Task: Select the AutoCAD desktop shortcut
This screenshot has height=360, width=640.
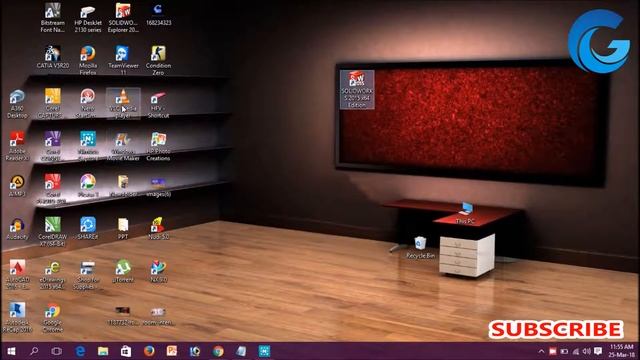Action: pyautogui.click(x=17, y=274)
